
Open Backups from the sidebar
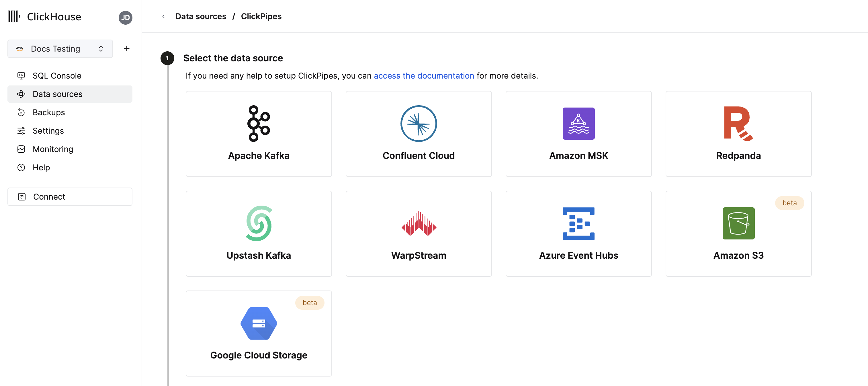tap(49, 112)
